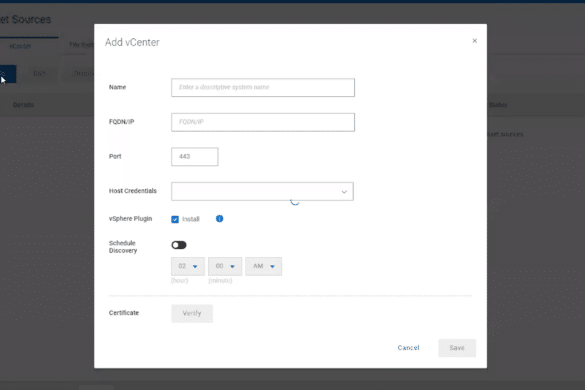Toggle the Install vSphere Plugin checkbox

175,219
